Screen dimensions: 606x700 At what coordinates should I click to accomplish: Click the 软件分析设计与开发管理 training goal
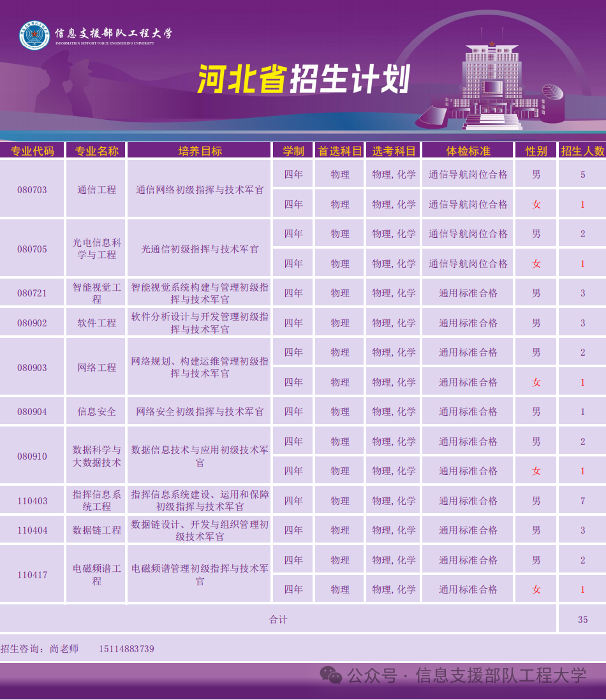click(x=200, y=323)
